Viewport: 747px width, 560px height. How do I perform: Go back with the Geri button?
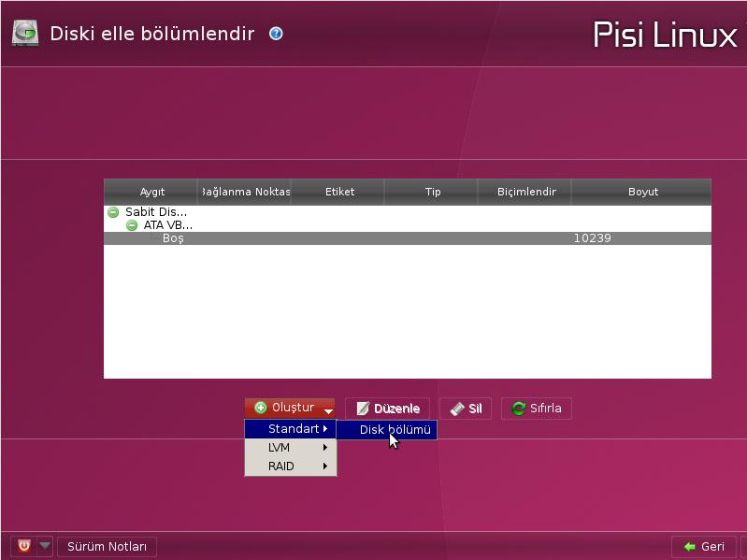[x=704, y=547]
